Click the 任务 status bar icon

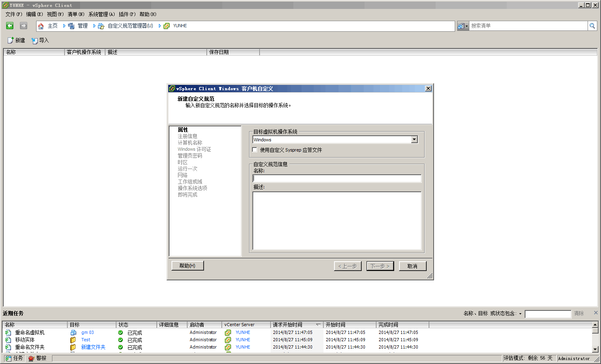[9, 358]
